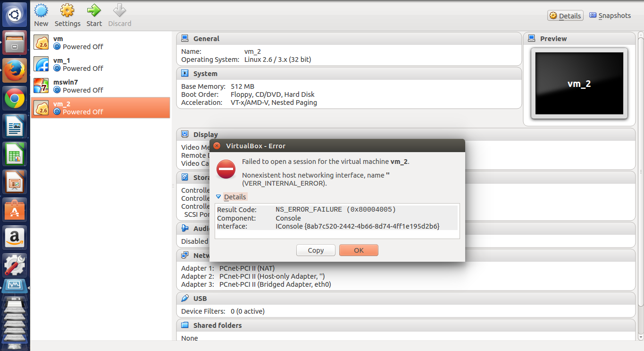Open the Amazon launcher icon
This screenshot has width=644, height=351.
click(15, 237)
